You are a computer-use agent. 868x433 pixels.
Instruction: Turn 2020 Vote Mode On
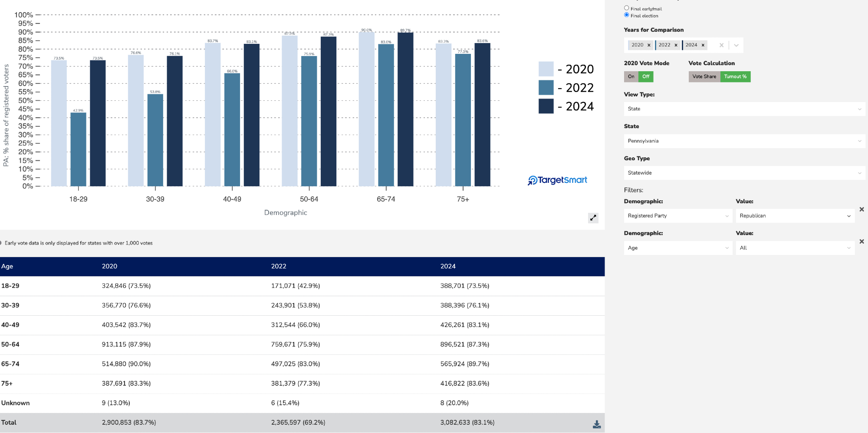[631, 77]
